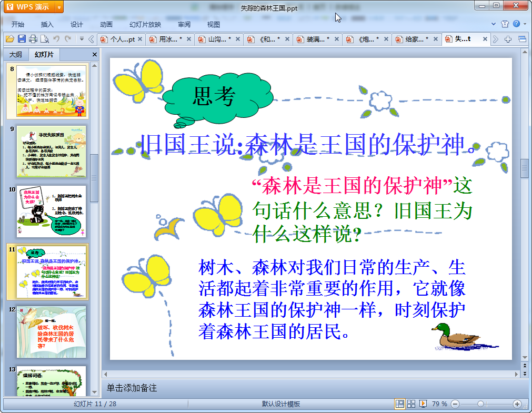Screen dimensions: 532x413
Task: Add new document tab with plus icon
Action: [508, 39]
